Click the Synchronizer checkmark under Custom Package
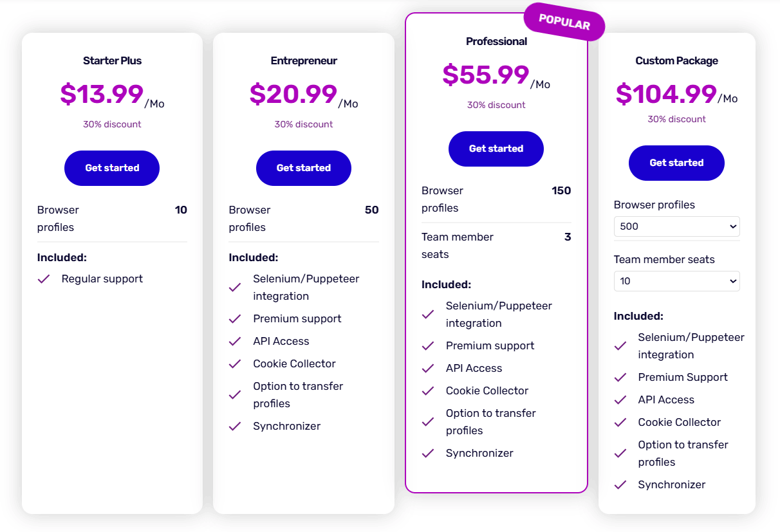The width and height of the screenshot is (780, 532). 620,484
